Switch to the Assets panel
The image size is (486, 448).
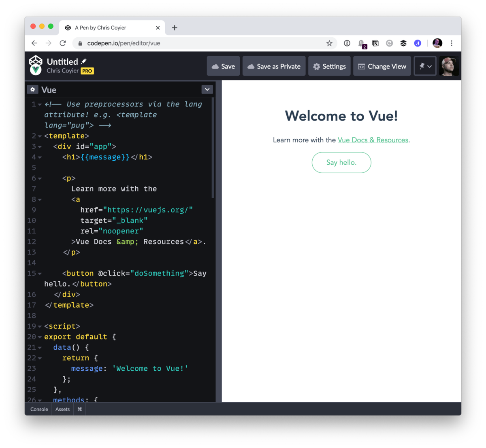point(62,409)
